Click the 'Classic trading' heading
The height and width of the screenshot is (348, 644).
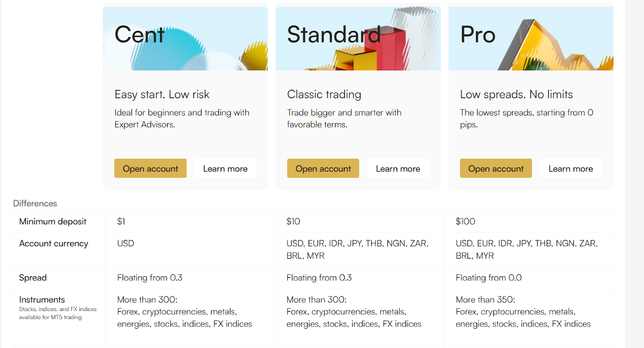(324, 95)
